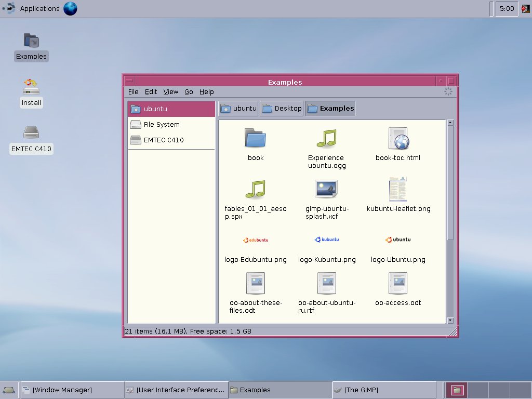This screenshot has width=532, height=399.
Task: Select the gimp-ubuntu-splash.xcf image icon
Action: [x=326, y=189]
